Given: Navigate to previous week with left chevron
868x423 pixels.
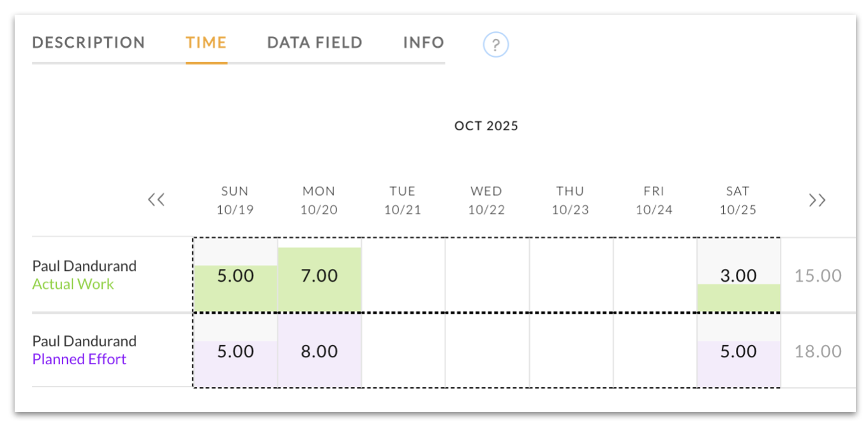Looking at the screenshot, I should [x=156, y=199].
